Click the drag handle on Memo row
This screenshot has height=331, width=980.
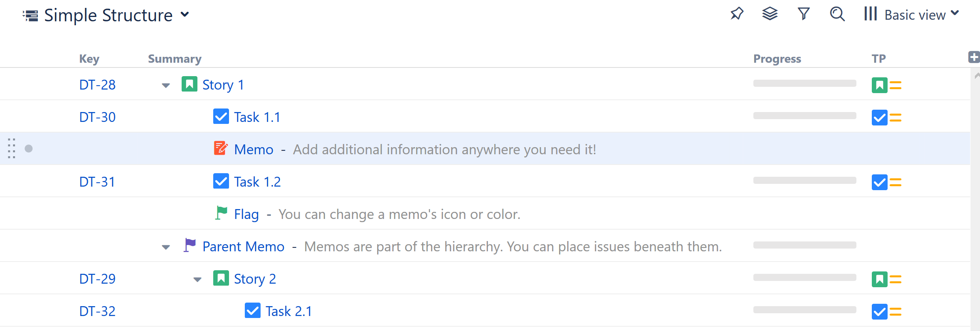click(11, 148)
